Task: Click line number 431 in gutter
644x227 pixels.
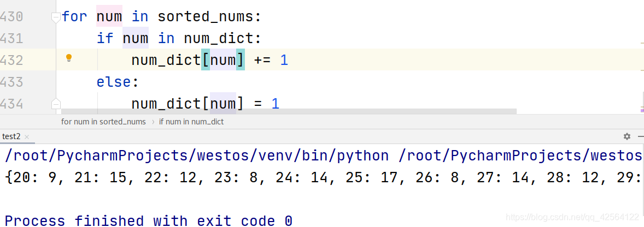Action: (x=11, y=39)
